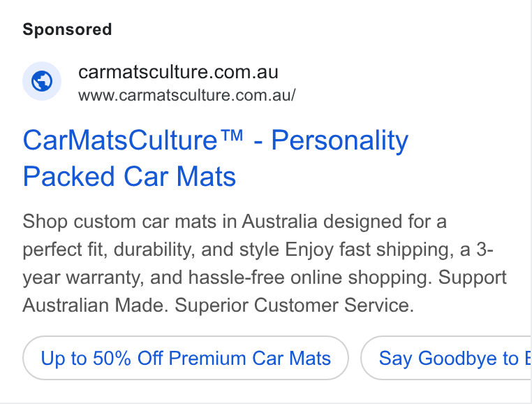Click the carmatsculture.com.au site name
532x404 pixels.
coord(178,72)
